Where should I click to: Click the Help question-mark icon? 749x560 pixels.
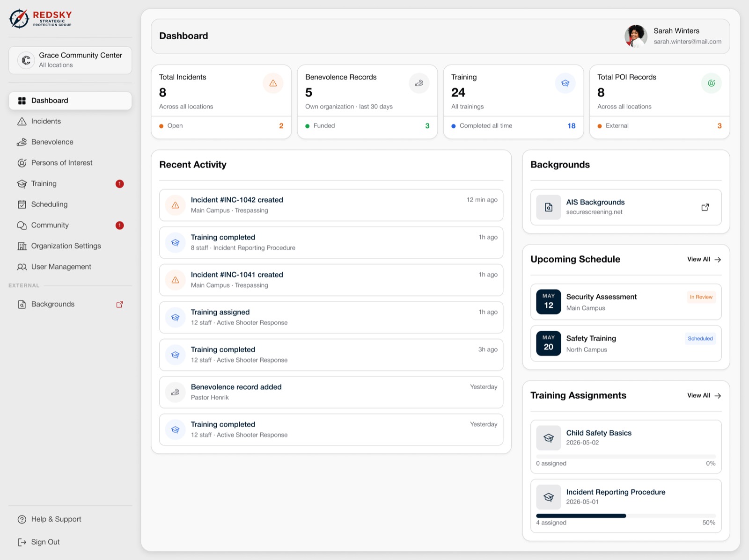pos(22,519)
